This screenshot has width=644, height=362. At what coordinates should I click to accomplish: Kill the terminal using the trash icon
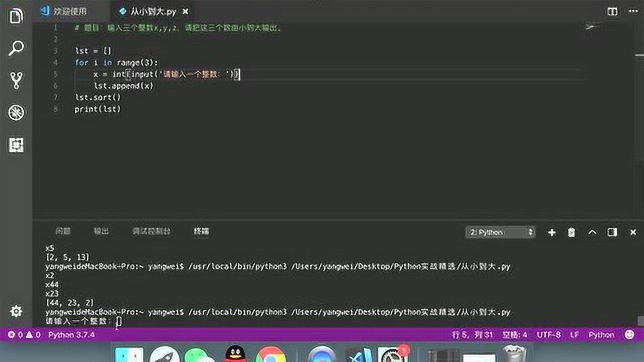571,232
